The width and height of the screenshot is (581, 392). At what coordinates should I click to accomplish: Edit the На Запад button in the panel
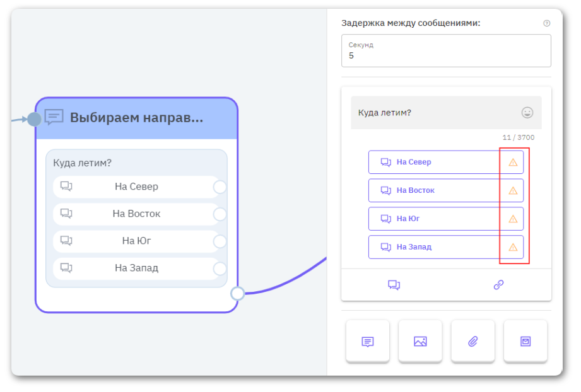446,247
